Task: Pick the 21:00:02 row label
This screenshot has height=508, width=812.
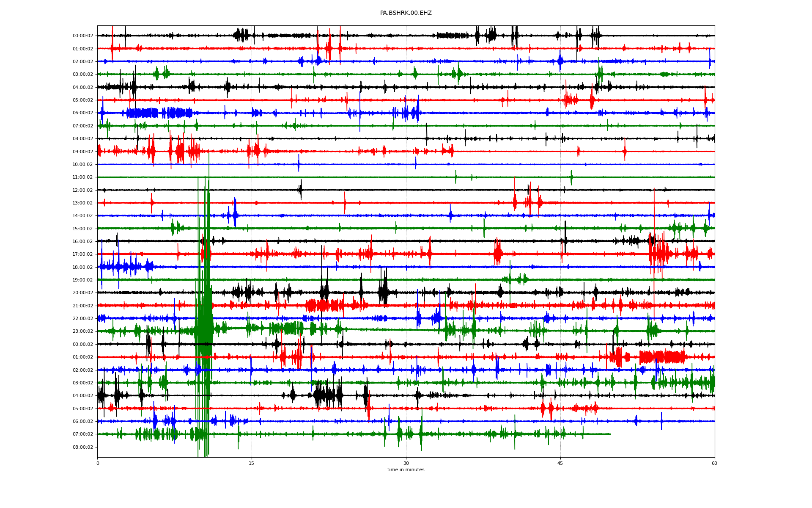Action: [x=82, y=306]
